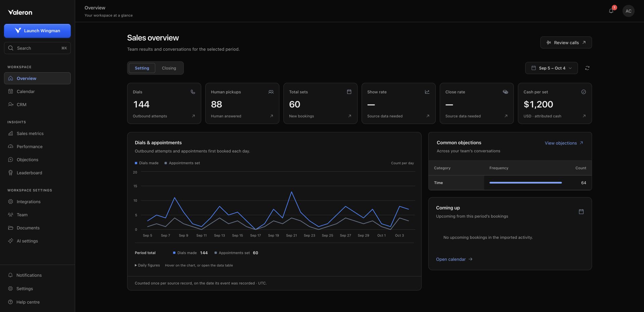The width and height of the screenshot is (644, 312).
Task: Toggle the Appointments set legend series
Action: click(182, 163)
